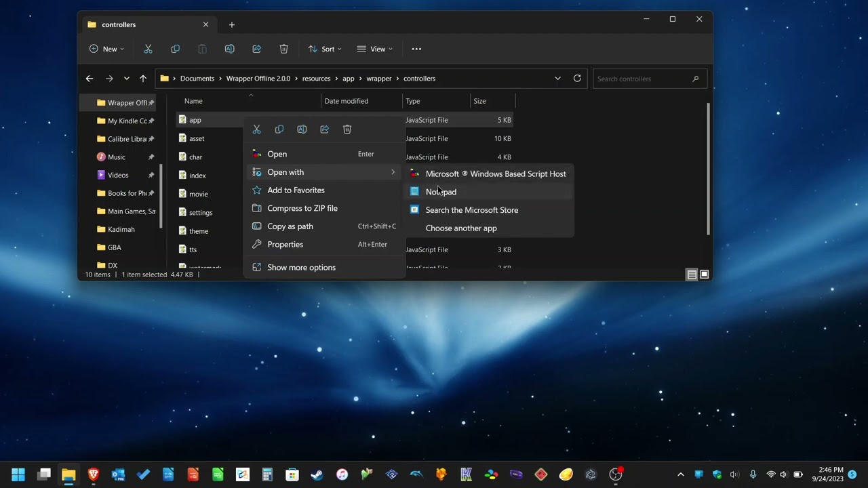
Task: Go up one folder level
Action: pos(142,79)
